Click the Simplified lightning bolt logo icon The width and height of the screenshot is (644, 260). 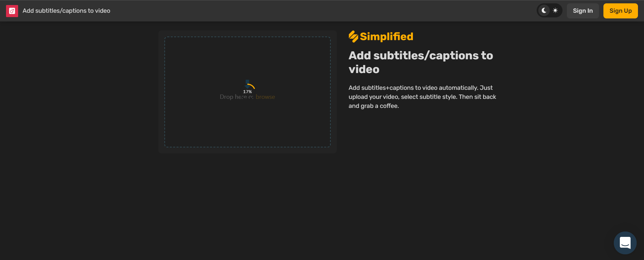pos(353,37)
